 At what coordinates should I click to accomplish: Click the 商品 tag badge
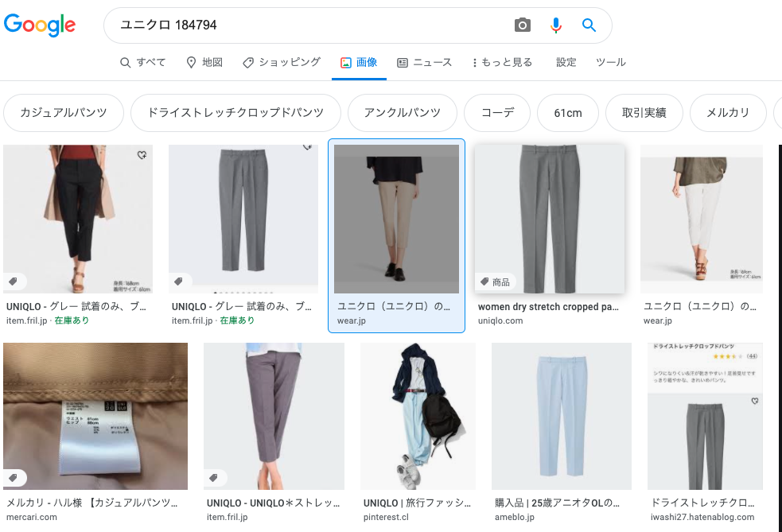click(495, 282)
